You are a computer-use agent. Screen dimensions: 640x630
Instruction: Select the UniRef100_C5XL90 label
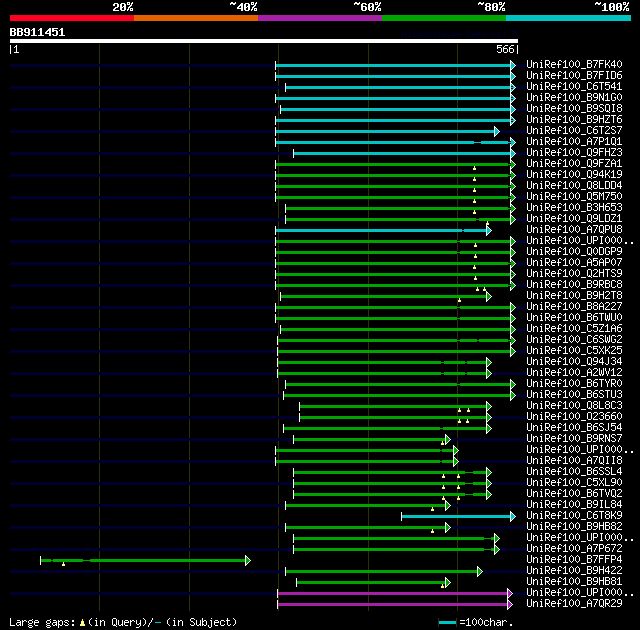tap(574, 483)
